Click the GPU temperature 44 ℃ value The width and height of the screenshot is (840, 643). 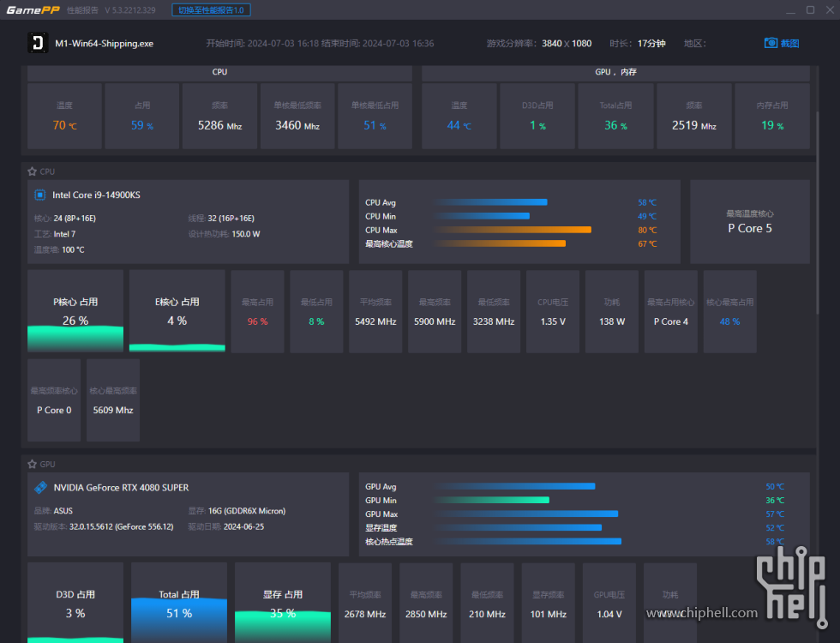[459, 125]
